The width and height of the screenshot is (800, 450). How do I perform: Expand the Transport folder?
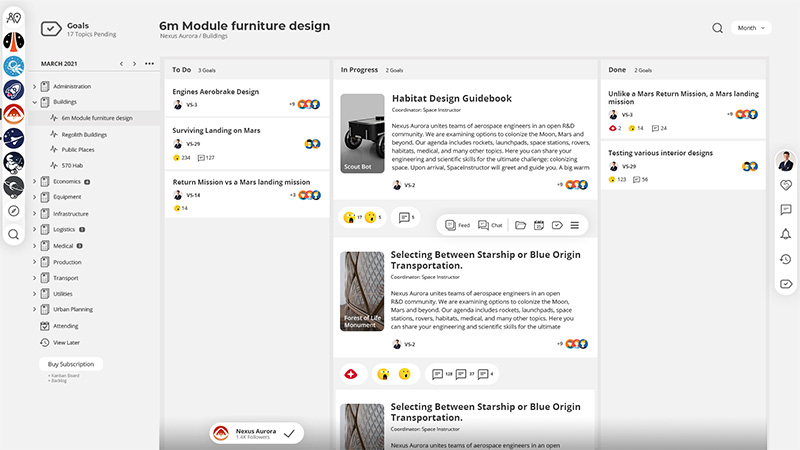35,278
